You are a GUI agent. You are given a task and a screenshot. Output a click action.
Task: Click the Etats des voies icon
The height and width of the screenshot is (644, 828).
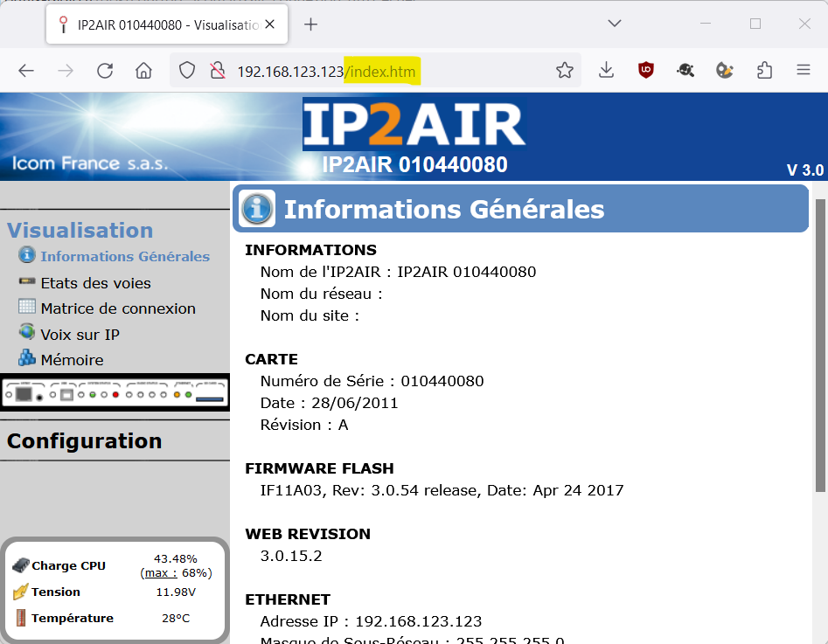27,282
